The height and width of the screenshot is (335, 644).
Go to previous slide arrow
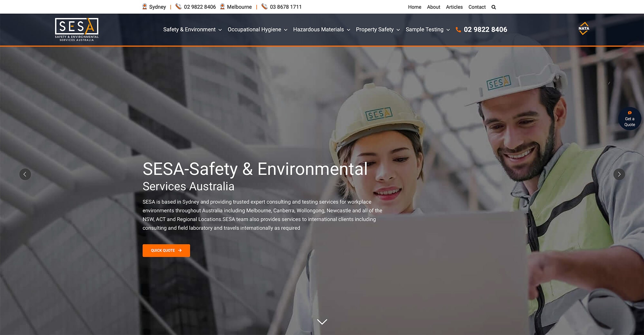click(25, 174)
